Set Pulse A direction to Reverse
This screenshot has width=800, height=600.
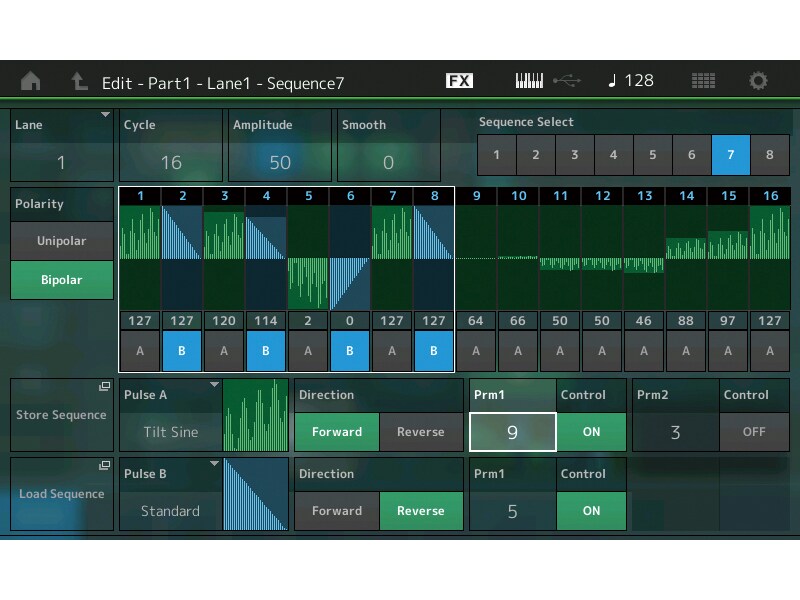[x=421, y=432]
